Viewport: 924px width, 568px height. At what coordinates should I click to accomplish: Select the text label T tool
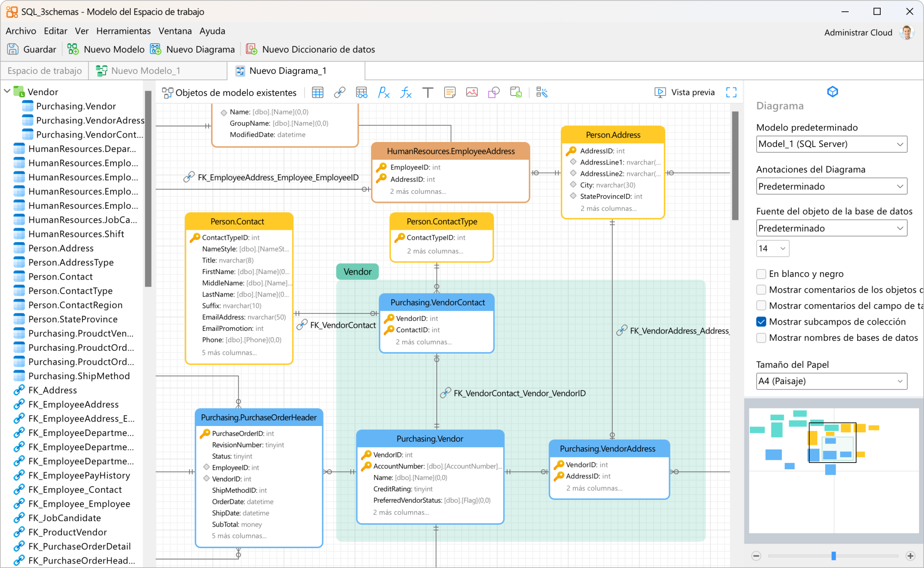[428, 93]
